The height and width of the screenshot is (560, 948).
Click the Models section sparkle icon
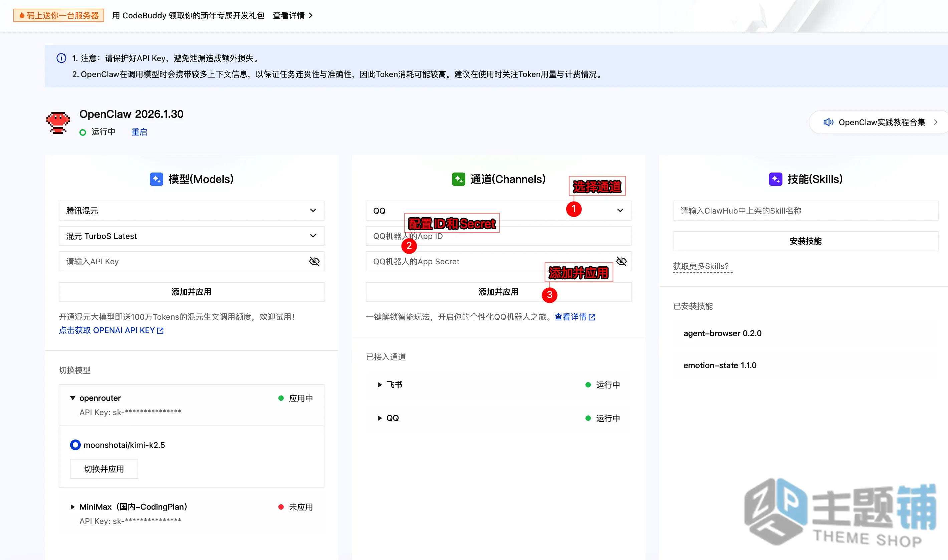point(156,179)
